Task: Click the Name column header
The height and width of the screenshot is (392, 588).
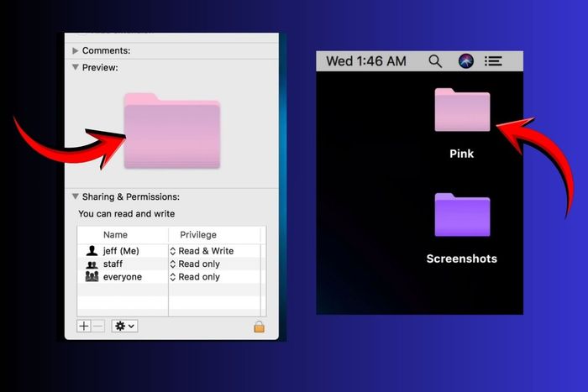Action: point(116,235)
